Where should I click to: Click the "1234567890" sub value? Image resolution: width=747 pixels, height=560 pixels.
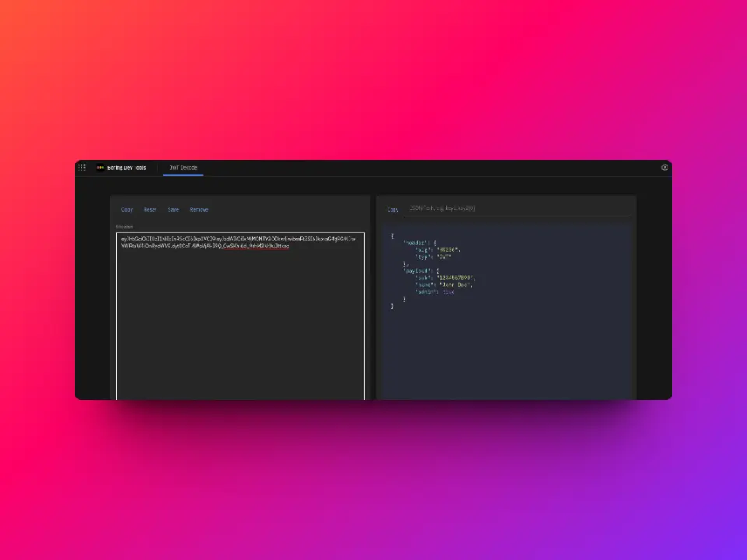(455, 278)
